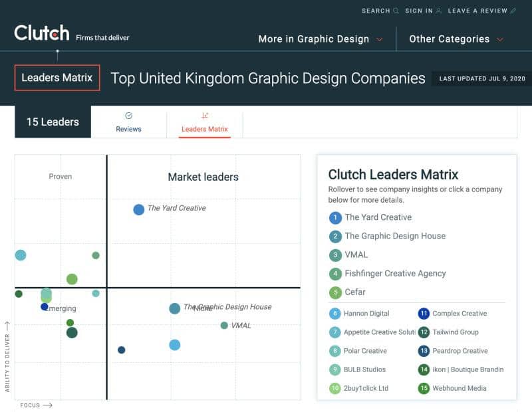Viewport: 532px width, 412px height.
Task: Click the Last Updated Jul 9, 2020 badge
Action: (481, 78)
